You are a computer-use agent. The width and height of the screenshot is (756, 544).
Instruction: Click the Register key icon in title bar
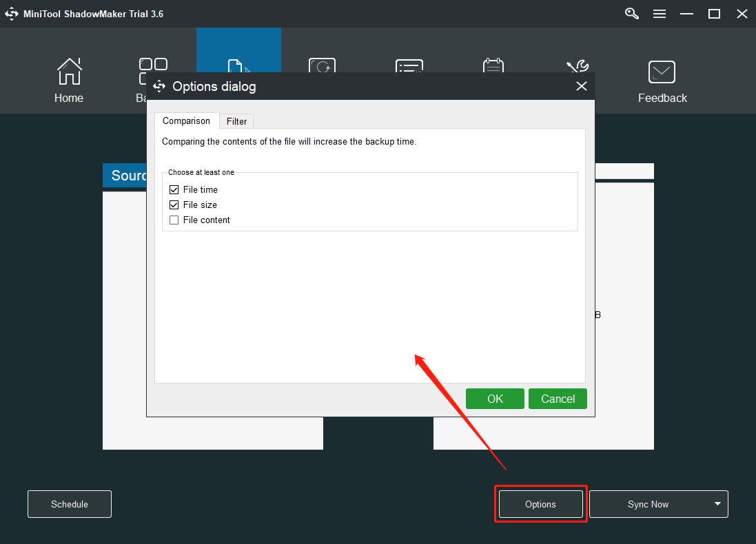631,13
